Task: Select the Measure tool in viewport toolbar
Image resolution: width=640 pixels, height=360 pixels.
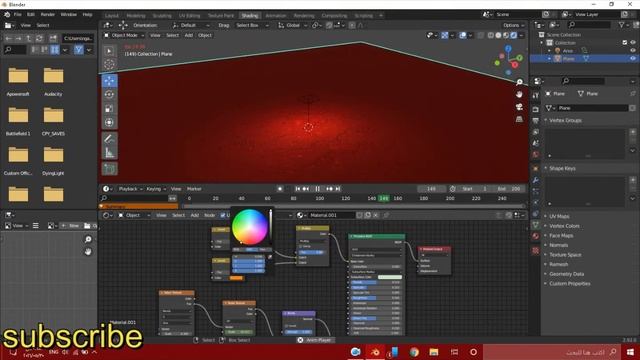Action: coord(109,153)
